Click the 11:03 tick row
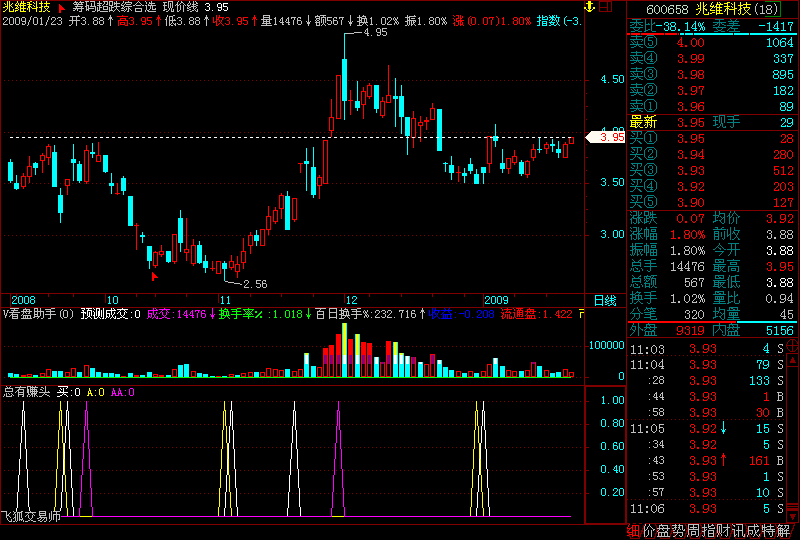 click(707, 349)
